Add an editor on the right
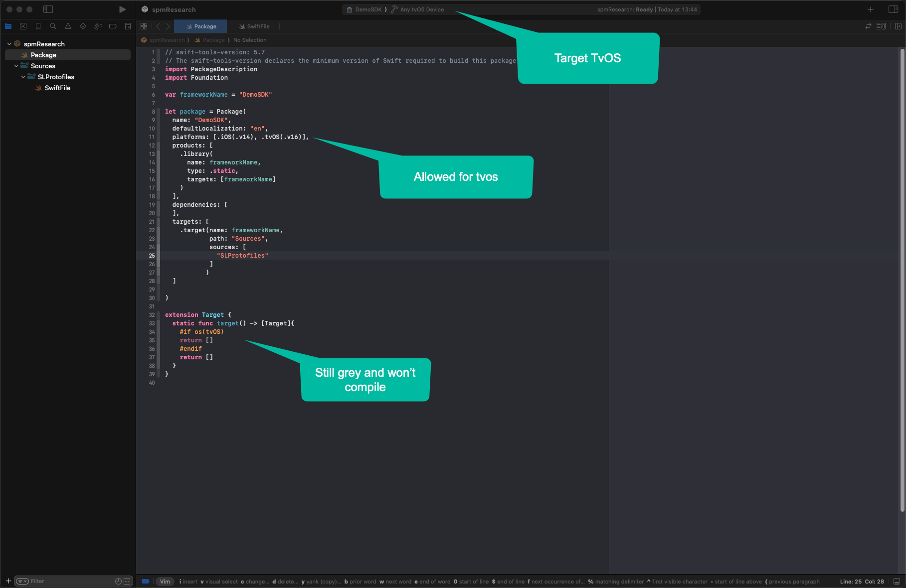The width and height of the screenshot is (906, 588). pos(898,26)
